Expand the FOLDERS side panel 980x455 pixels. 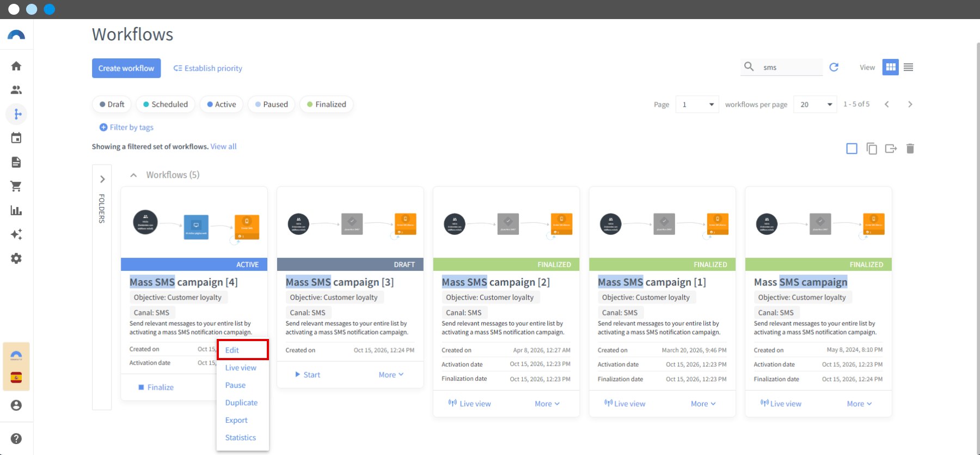[x=102, y=179]
